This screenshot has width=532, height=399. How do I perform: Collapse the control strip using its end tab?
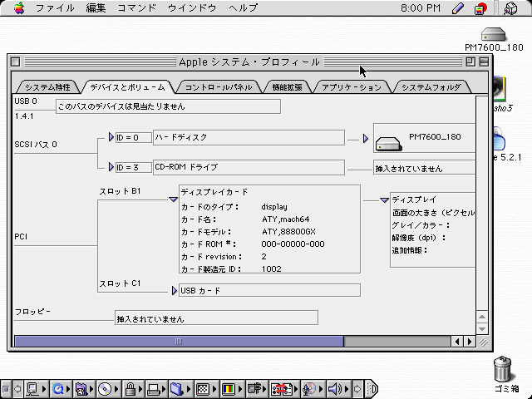click(372, 388)
